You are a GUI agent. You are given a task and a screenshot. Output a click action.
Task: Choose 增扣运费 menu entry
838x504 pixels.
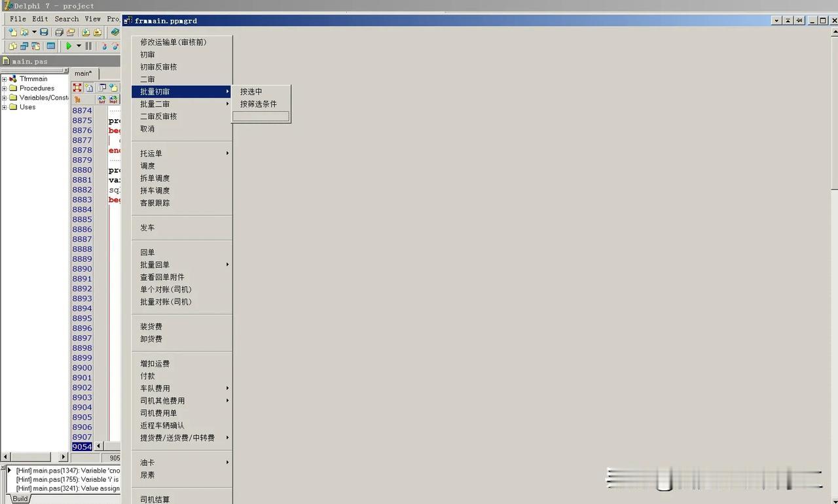182,363
